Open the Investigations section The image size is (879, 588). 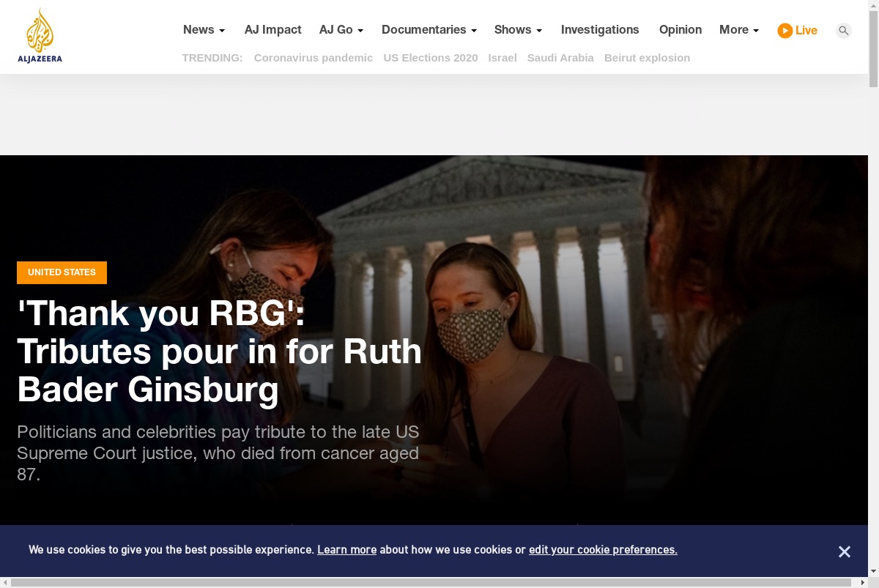[600, 30]
